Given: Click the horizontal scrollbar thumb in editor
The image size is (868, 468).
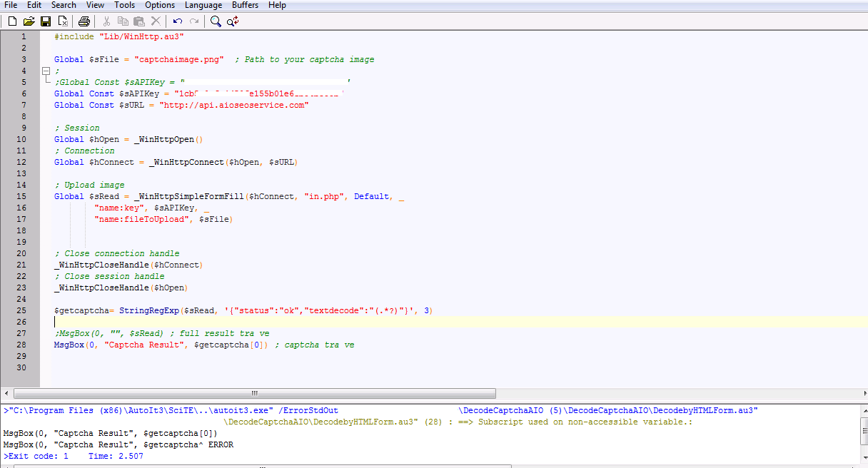Looking at the screenshot, I should pyautogui.click(x=254, y=393).
